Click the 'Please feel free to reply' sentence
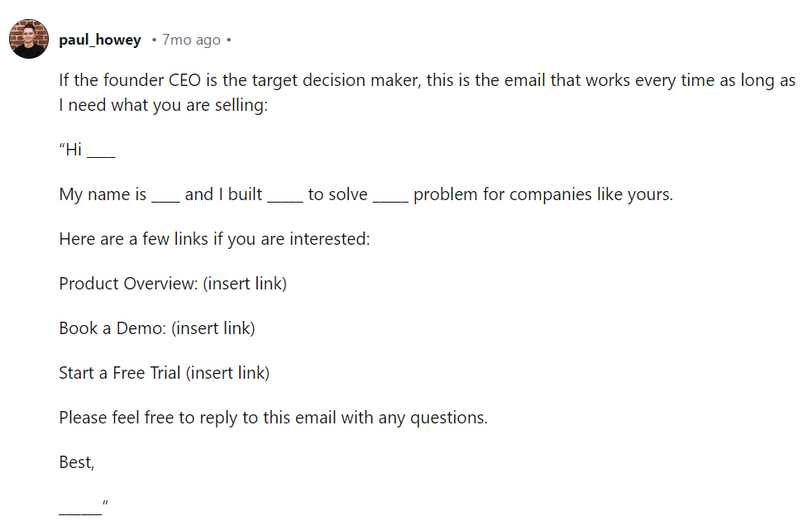This screenshot has width=812, height=521. click(274, 418)
